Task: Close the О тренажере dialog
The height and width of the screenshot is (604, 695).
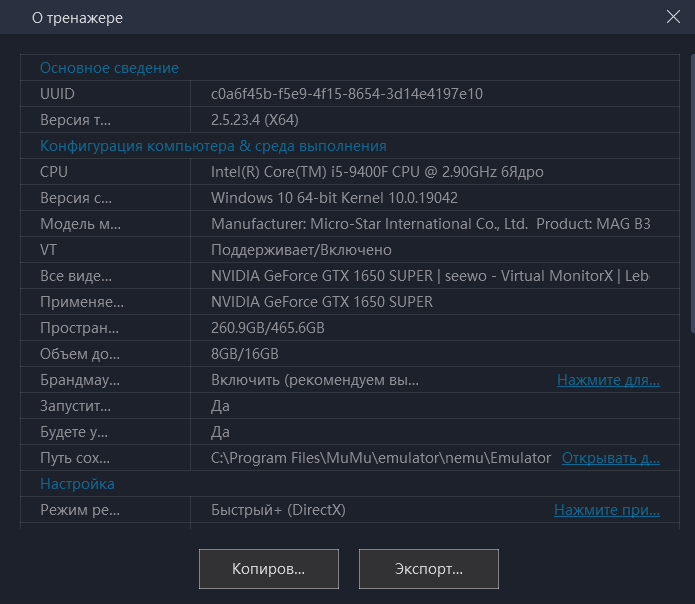Action: point(673,17)
